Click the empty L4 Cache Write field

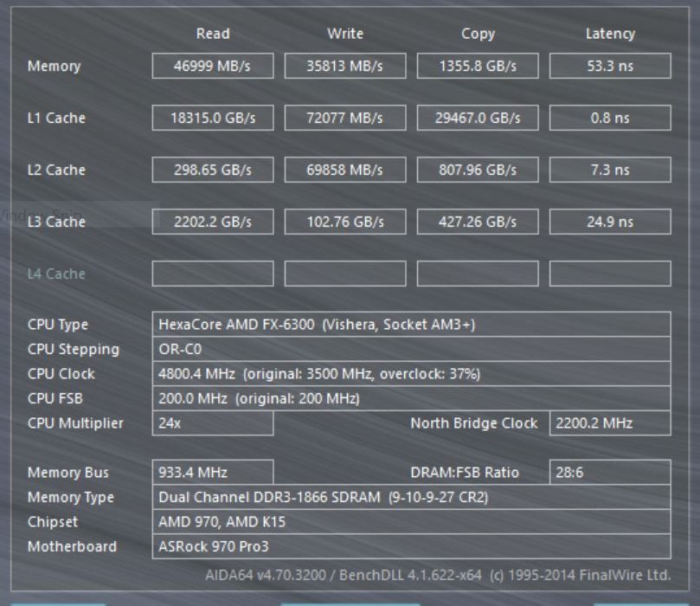[x=345, y=274]
